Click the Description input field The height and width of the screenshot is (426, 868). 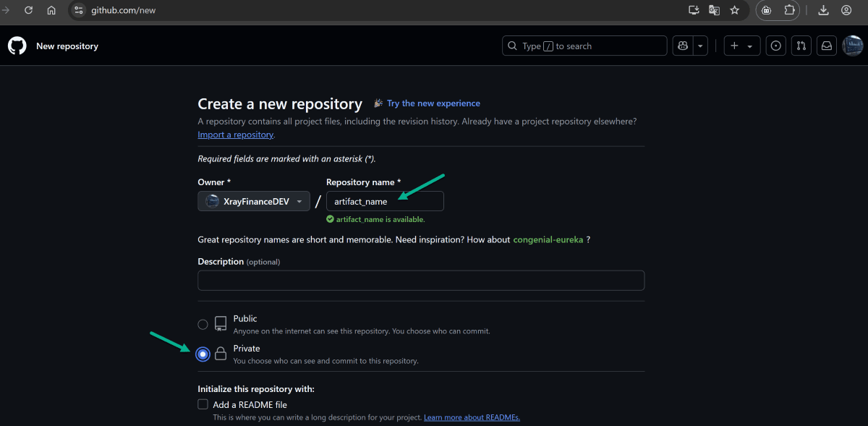click(421, 281)
